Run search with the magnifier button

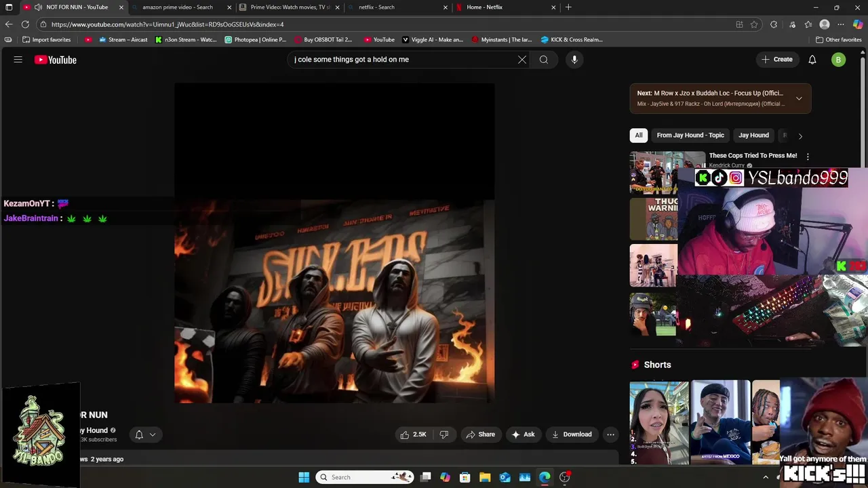coord(544,60)
